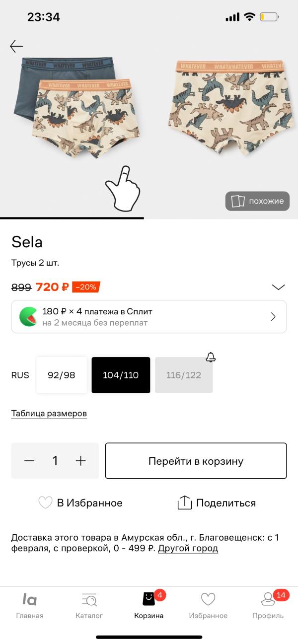Select size 92/98
298x644 pixels.
(62, 375)
